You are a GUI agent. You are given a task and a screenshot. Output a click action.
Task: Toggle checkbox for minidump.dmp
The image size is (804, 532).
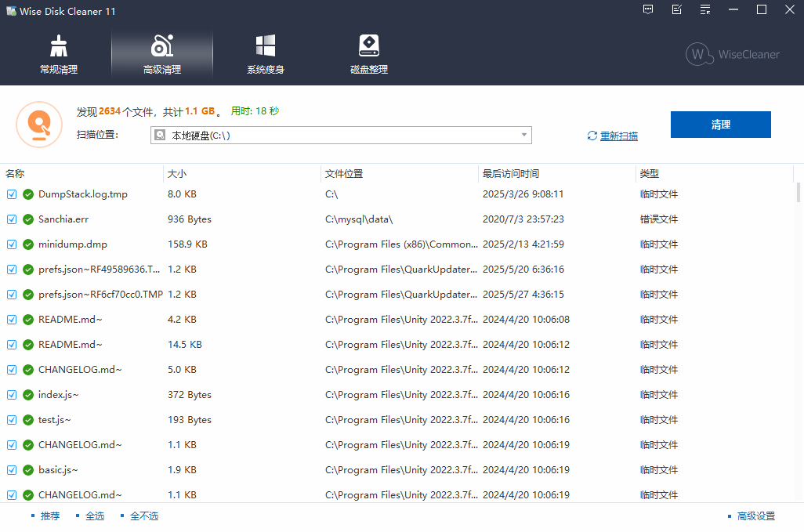[x=12, y=244]
